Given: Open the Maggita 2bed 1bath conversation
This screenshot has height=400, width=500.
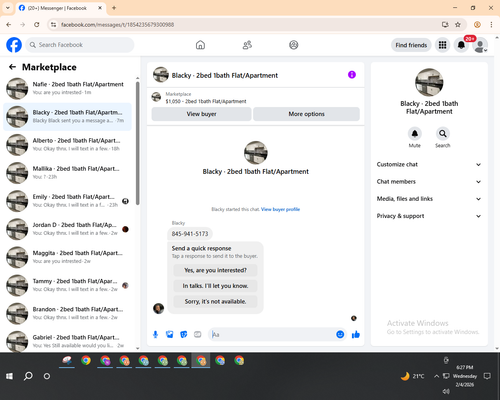Looking at the screenshot, I should [68, 257].
